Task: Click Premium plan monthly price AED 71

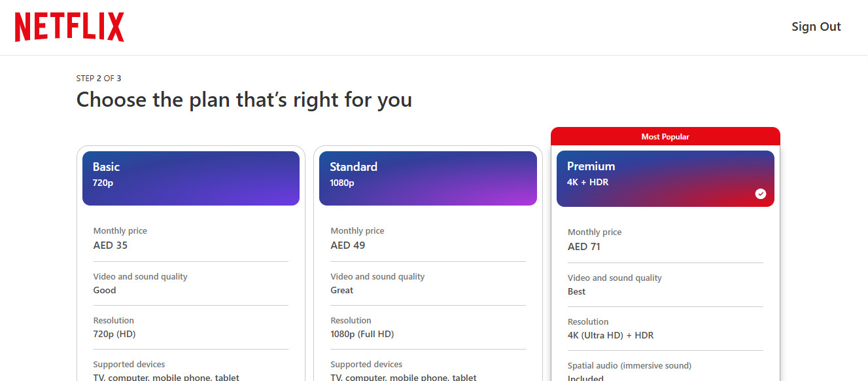Action: (584, 247)
